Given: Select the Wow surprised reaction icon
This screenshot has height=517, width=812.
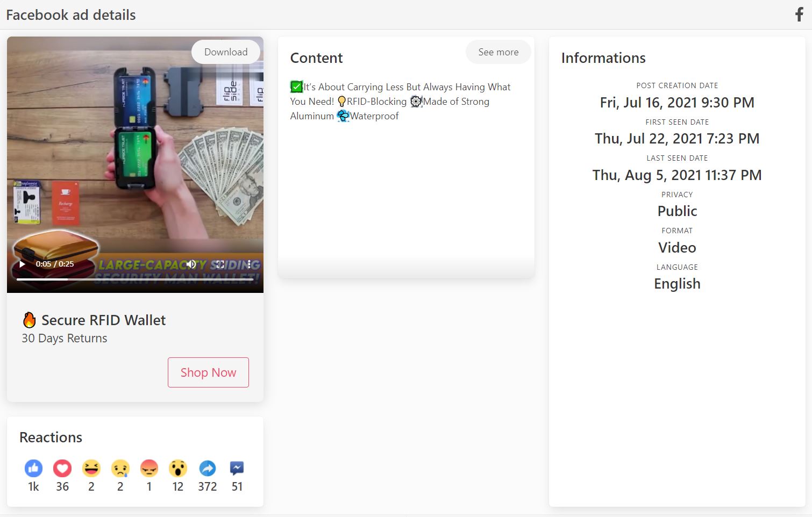Looking at the screenshot, I should point(178,468).
